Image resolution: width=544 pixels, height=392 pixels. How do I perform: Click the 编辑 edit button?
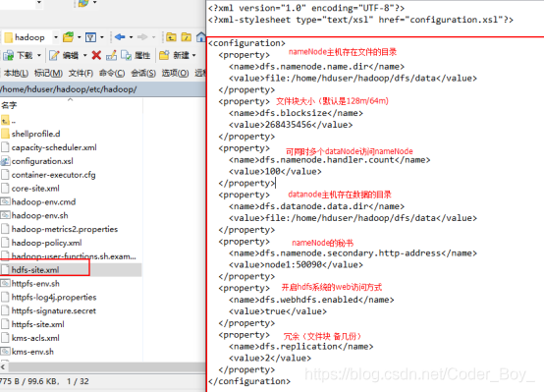point(64,55)
